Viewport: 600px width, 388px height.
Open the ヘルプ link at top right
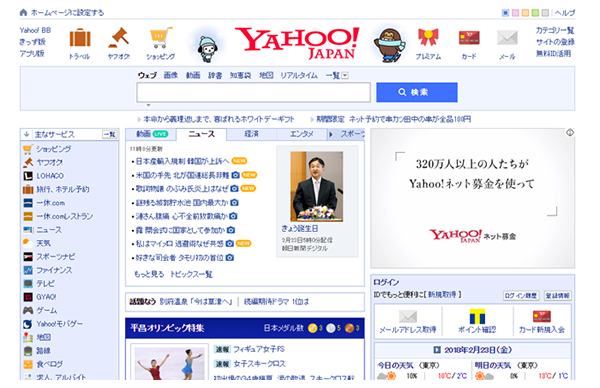pos(565,13)
